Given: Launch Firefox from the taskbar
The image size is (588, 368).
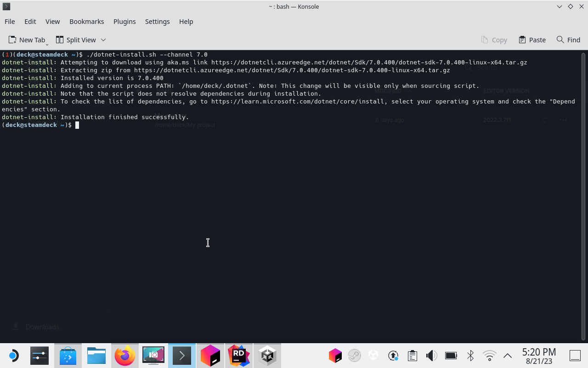Looking at the screenshot, I should click(x=125, y=356).
